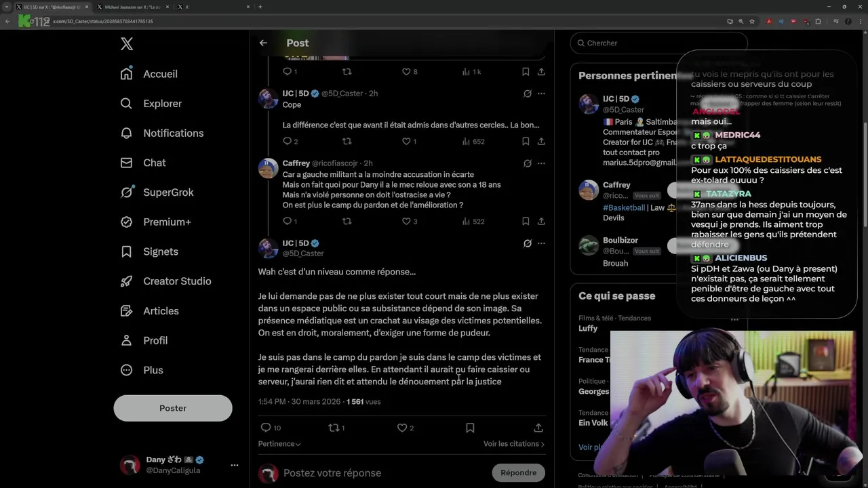Open more options on main IJC post
This screenshot has width=868, height=488.
(541, 243)
